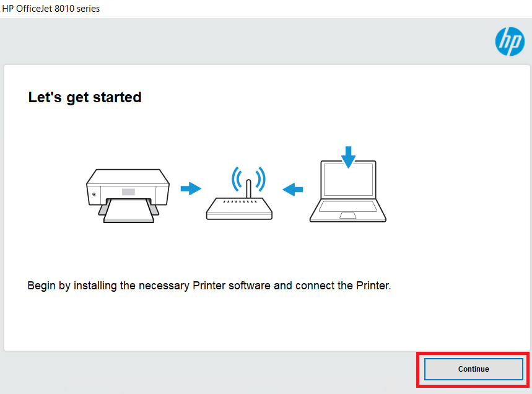The width and height of the screenshot is (532, 394).
Task: Click the arrow from laptop to router
Action: point(293,190)
